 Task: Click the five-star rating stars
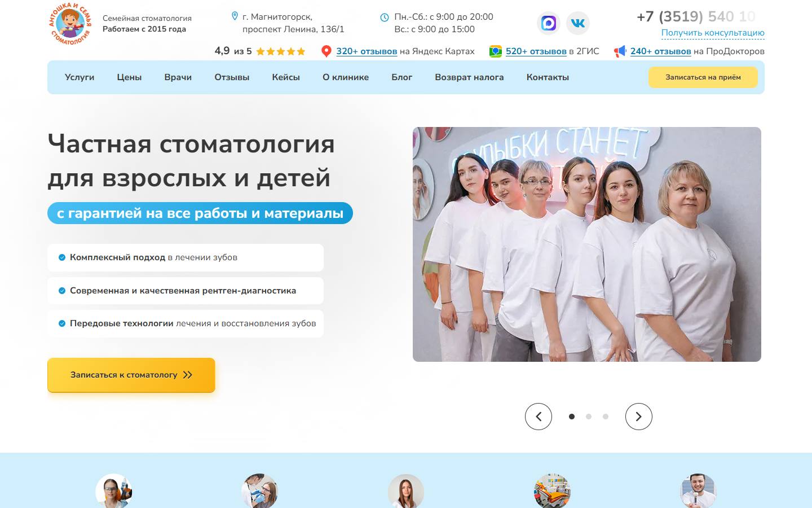click(x=281, y=51)
